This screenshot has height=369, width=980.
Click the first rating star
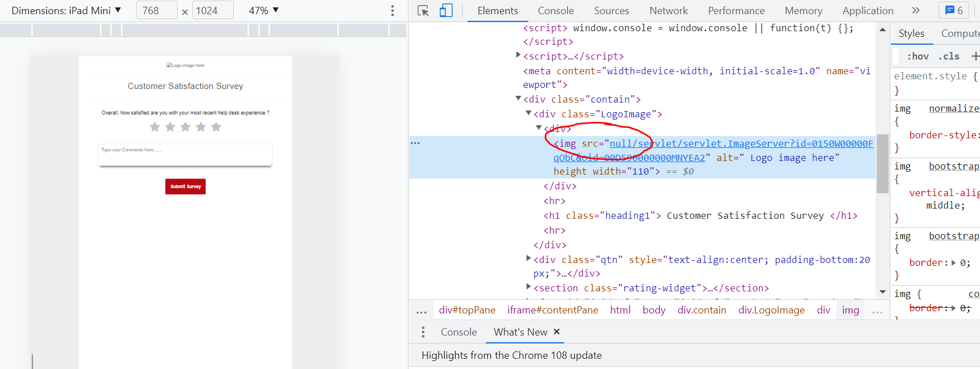[x=155, y=127]
